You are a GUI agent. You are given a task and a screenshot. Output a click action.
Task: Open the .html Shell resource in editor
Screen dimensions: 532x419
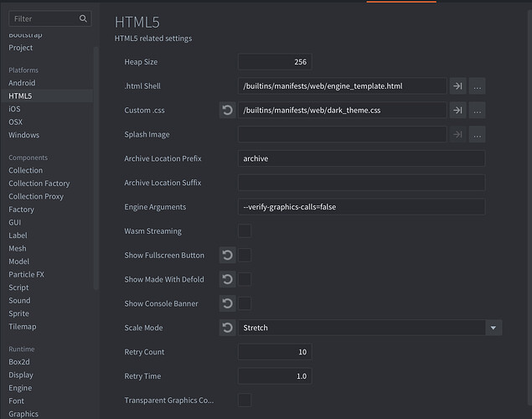point(457,85)
